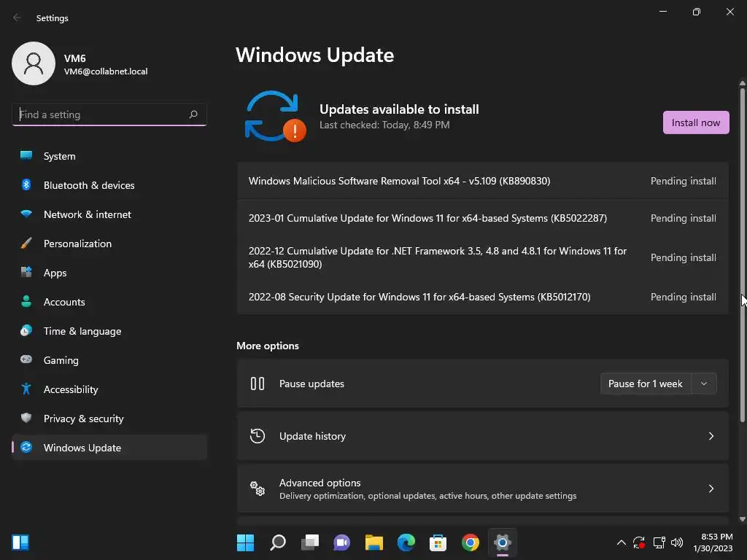This screenshot has height=560, width=747.
Task: Launch Microsoft Edge from taskbar
Action: click(x=406, y=542)
